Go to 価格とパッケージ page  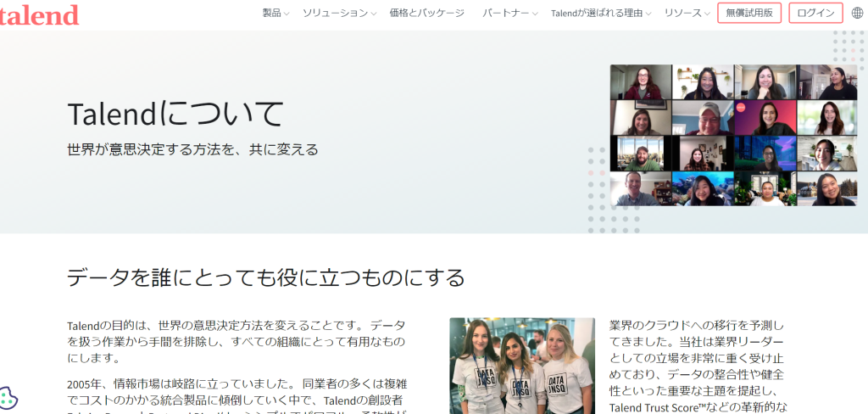[x=427, y=14]
